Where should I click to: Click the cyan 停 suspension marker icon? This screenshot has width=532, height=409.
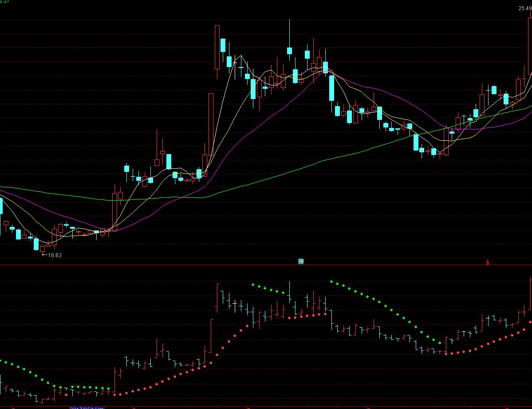[301, 262]
